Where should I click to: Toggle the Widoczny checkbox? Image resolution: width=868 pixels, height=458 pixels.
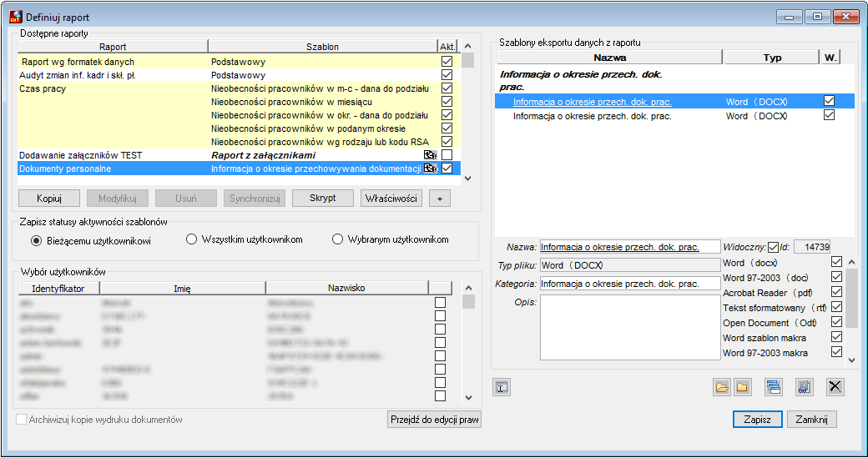[x=774, y=247]
